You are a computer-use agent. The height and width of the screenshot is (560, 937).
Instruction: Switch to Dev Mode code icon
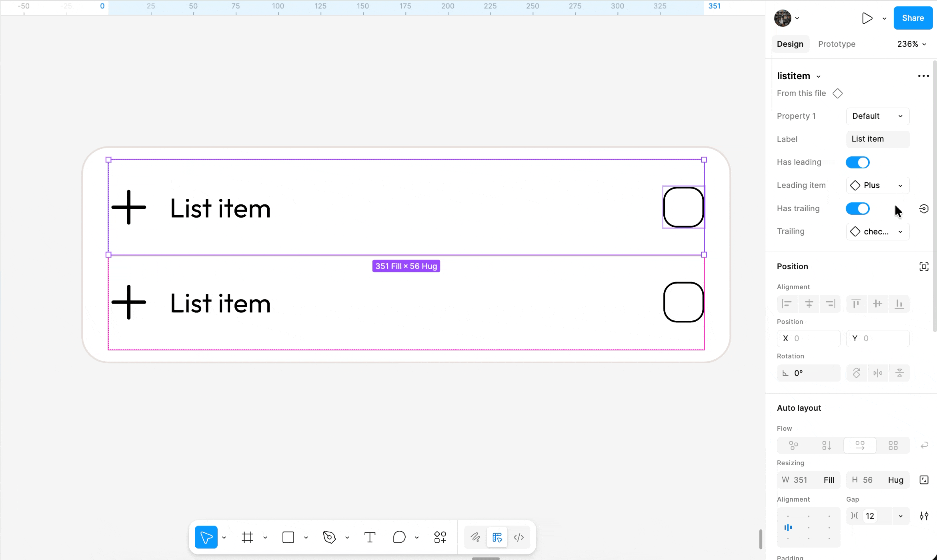tap(519, 537)
